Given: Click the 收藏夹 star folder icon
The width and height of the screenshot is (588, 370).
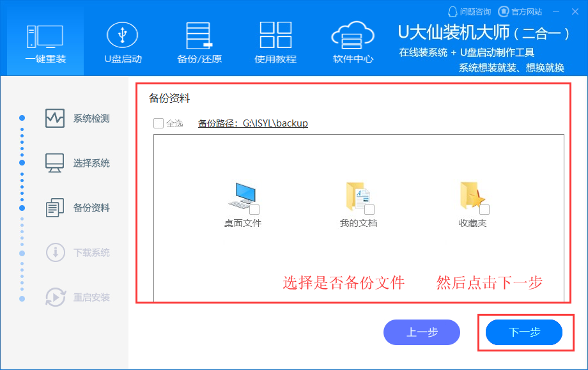Looking at the screenshot, I should [x=472, y=196].
